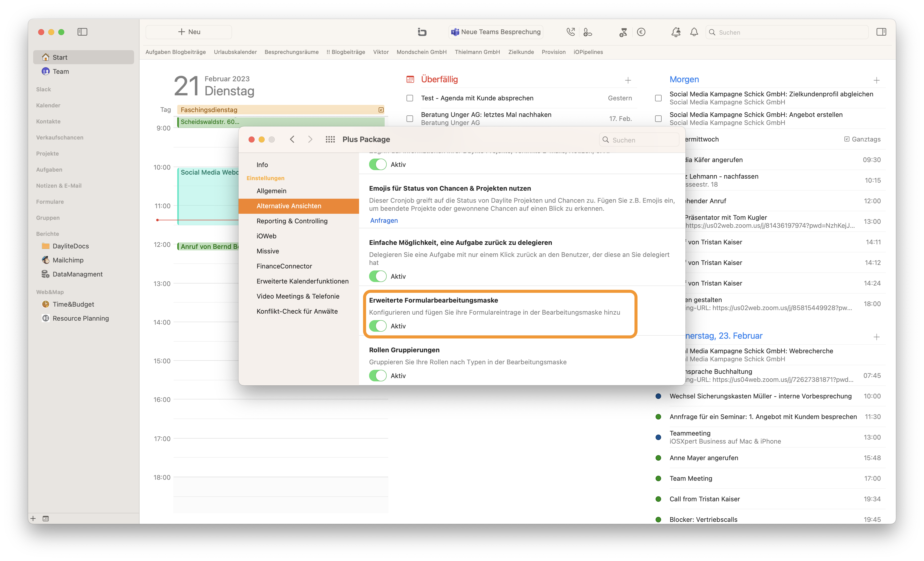Add an item with the plus beside Überfällig
924x561 pixels.
(x=628, y=80)
